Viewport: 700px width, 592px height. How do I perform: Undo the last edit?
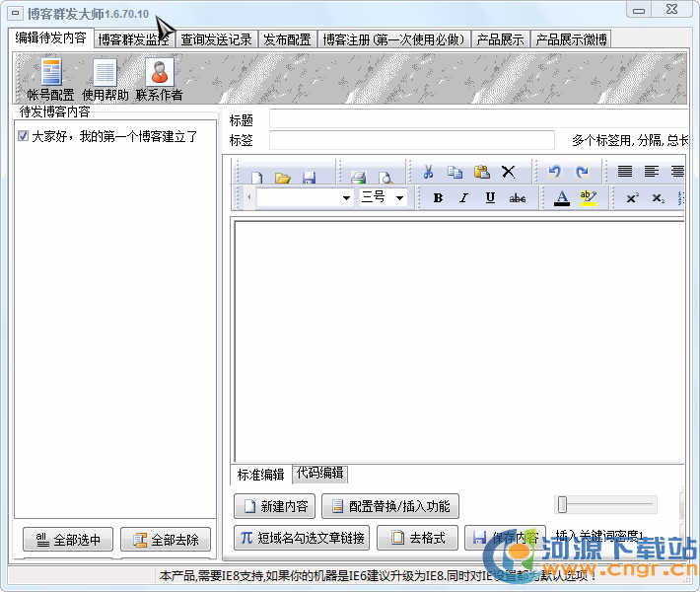(x=554, y=172)
